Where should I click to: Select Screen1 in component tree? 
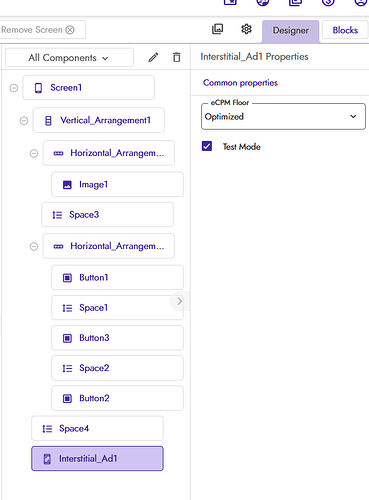coord(89,88)
